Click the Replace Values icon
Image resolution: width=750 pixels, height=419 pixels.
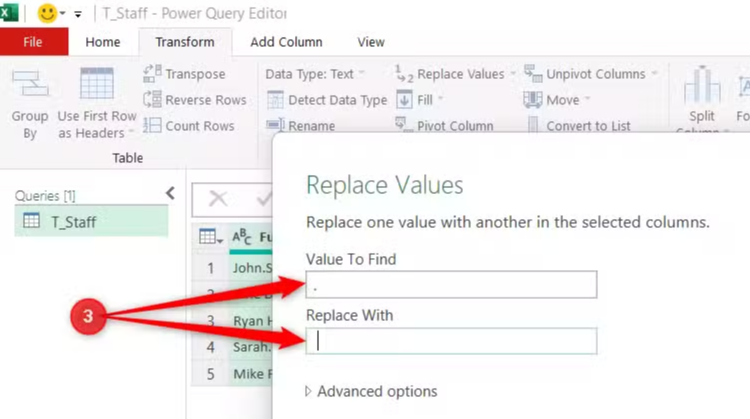(x=404, y=74)
